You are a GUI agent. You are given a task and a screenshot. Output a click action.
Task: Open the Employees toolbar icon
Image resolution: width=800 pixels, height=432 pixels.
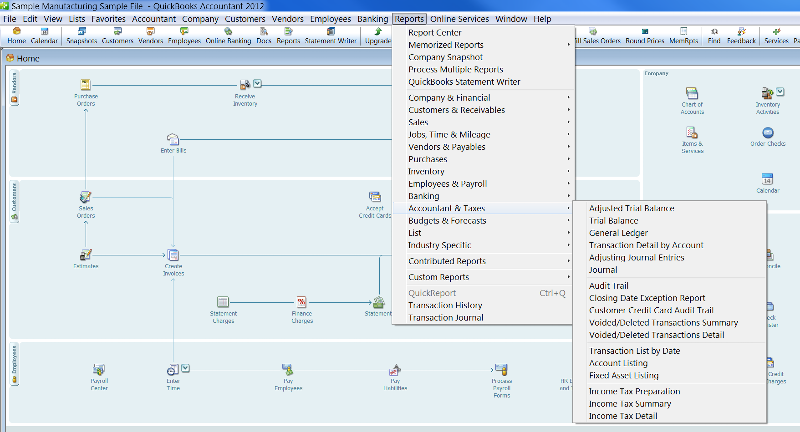point(184,36)
